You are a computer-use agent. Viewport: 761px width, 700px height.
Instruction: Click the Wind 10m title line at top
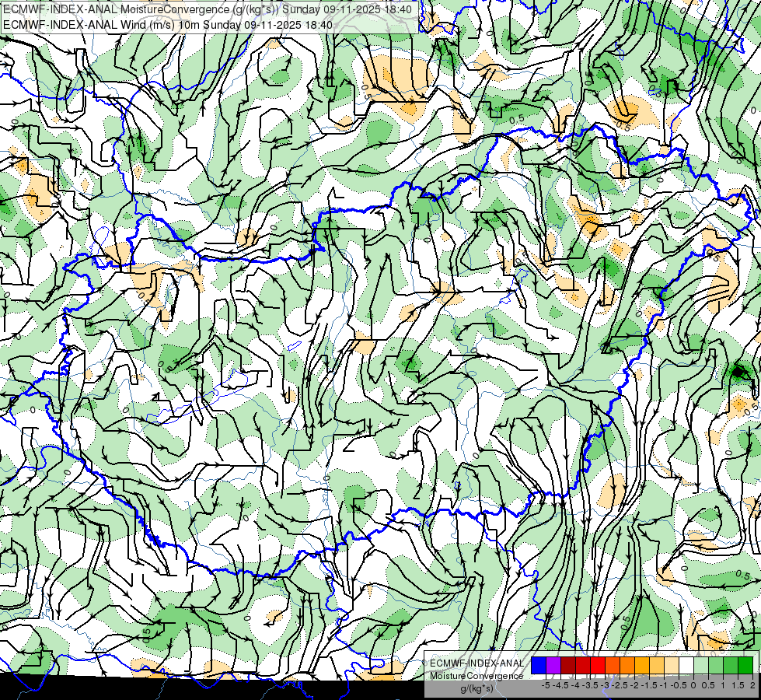[x=168, y=25]
